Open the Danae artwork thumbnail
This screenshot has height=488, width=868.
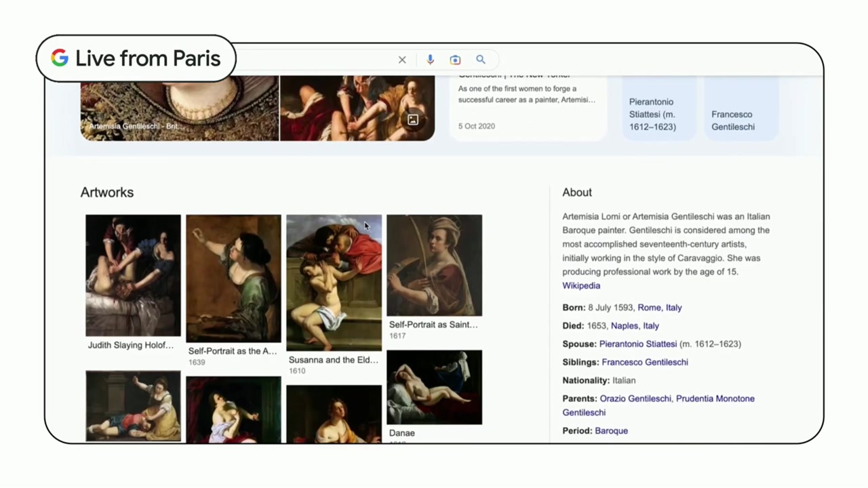click(434, 387)
